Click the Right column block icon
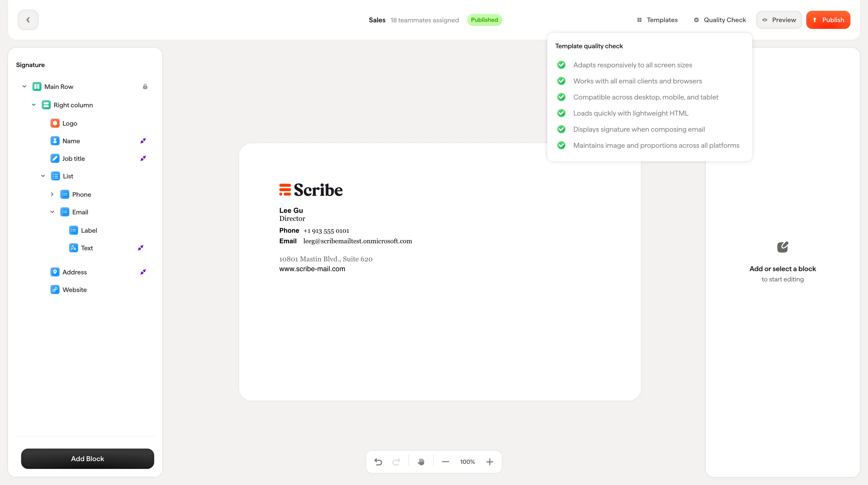 (46, 105)
